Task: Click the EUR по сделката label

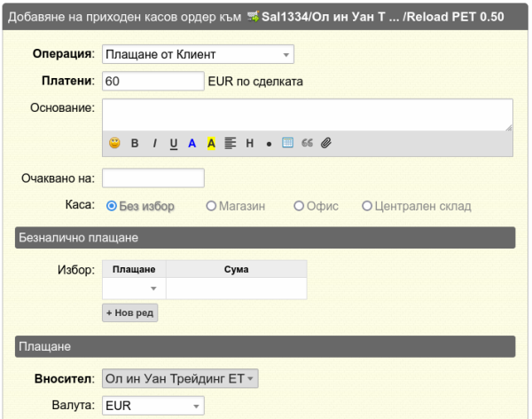Action: 255,82
